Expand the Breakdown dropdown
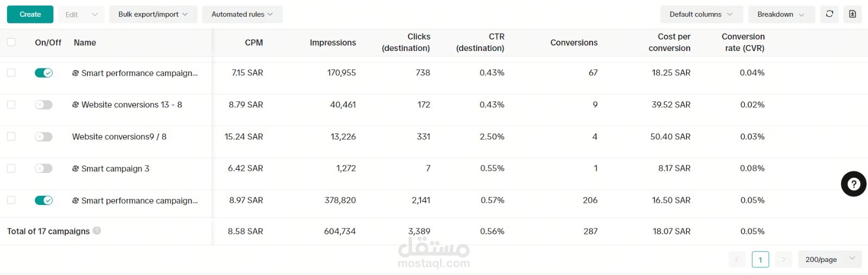Viewport: 868px width, 275px height. point(781,14)
